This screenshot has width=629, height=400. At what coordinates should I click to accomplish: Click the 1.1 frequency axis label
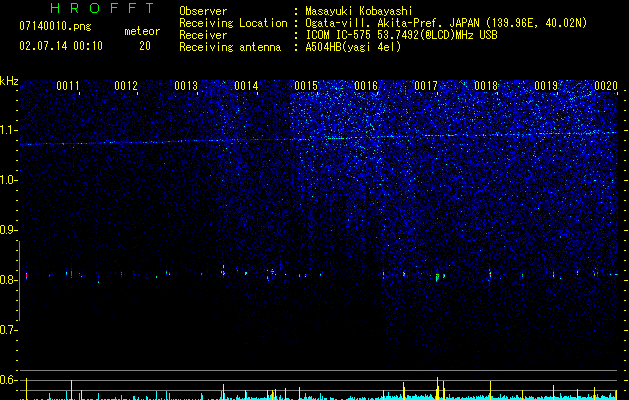7,130
